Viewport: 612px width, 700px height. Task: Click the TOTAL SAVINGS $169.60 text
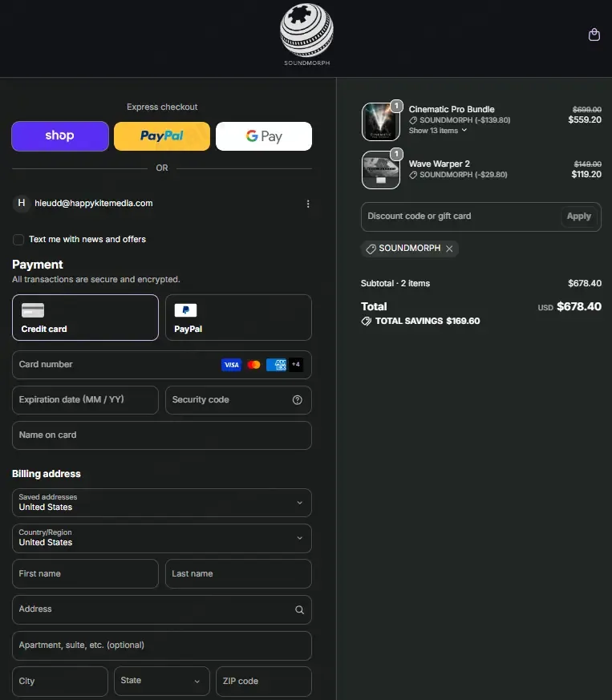click(x=428, y=321)
